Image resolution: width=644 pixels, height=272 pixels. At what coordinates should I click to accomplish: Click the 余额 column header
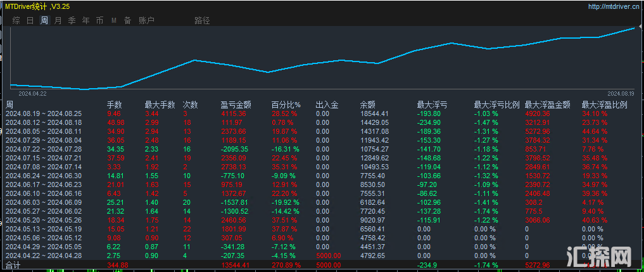pyautogui.click(x=367, y=105)
